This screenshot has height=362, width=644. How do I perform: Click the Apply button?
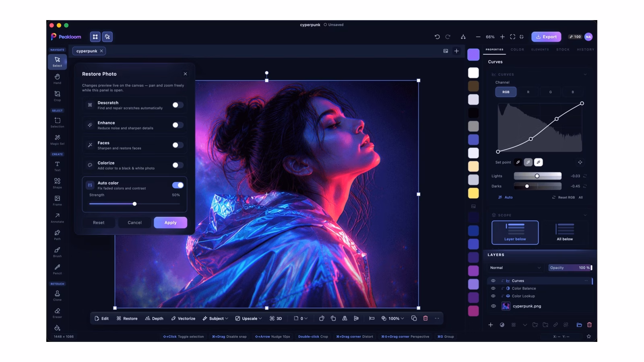click(x=170, y=222)
